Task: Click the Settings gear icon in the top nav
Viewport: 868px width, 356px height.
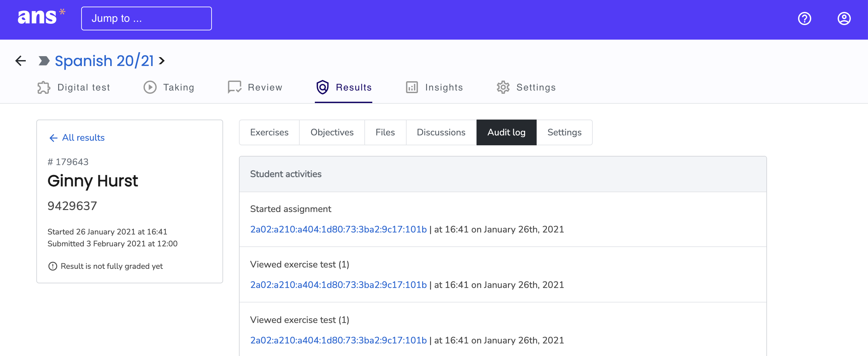Action: point(503,87)
